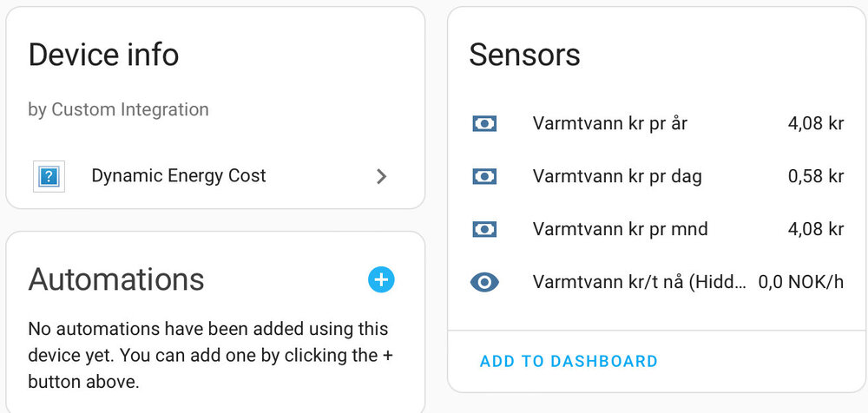Click 4,08 kr value in kr pr år row
Viewport: 868px width, 413px height.
click(816, 123)
